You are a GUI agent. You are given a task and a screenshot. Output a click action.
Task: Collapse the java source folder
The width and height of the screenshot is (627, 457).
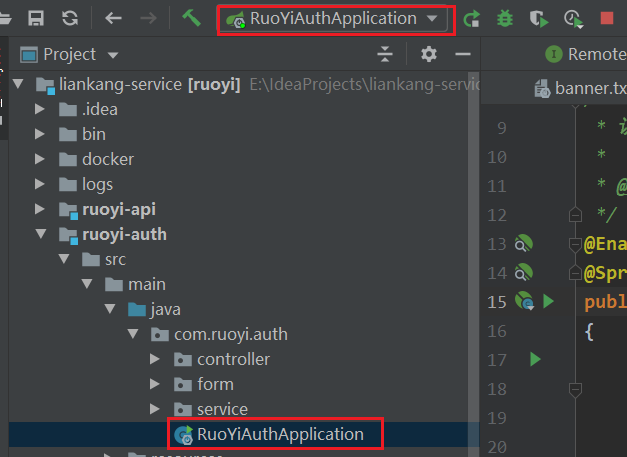[x=110, y=309]
